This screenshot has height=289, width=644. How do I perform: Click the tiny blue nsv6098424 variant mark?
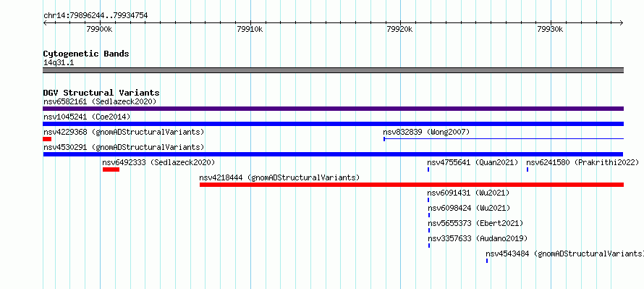tap(429, 215)
